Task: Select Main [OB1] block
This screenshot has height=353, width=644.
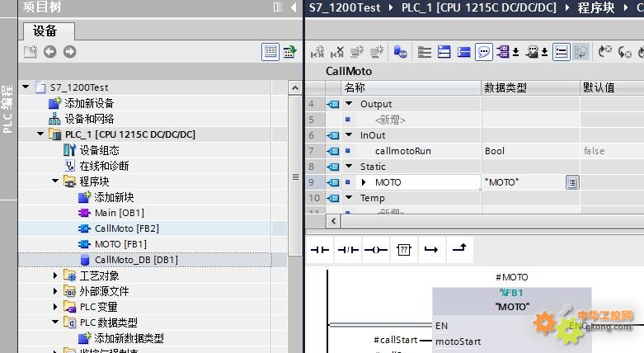Action: coord(120,213)
